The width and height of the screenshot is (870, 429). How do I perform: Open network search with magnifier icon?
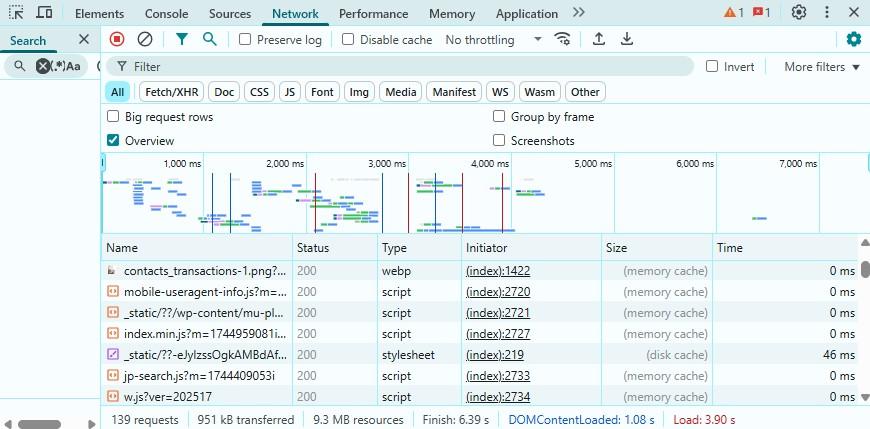coord(210,39)
